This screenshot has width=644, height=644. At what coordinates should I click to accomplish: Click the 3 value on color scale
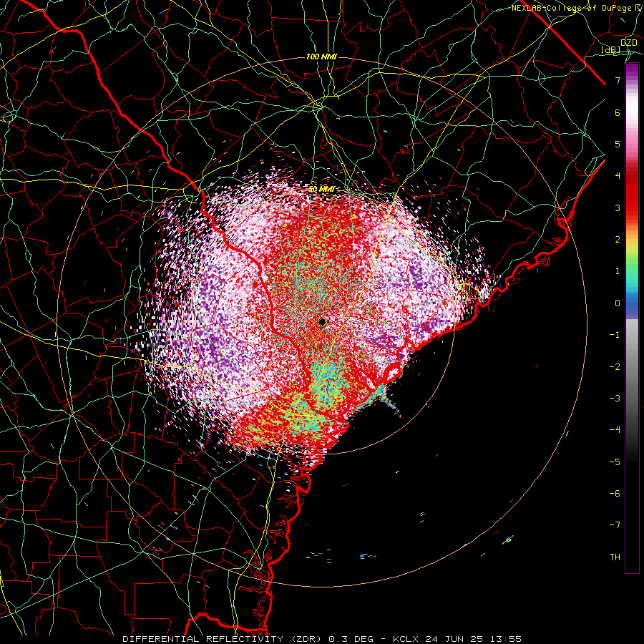pos(618,208)
